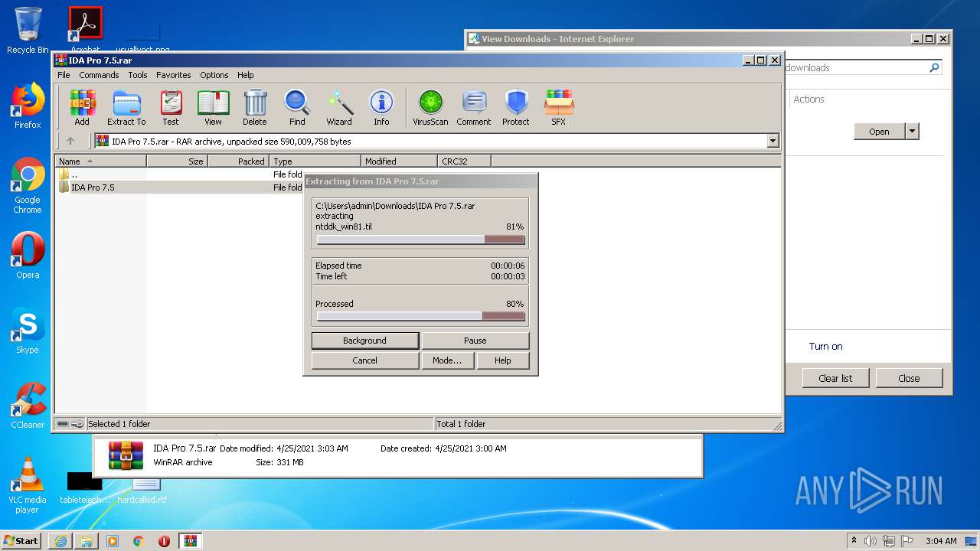Click the Delete trash can icon
Viewport: 980px width, 551px height.
pyautogui.click(x=255, y=107)
